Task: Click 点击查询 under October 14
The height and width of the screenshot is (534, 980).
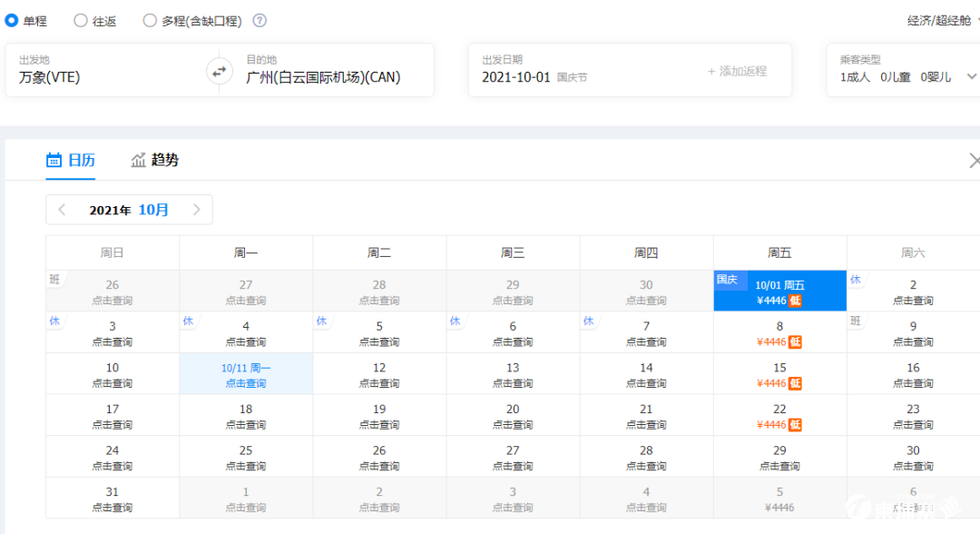Action: pyautogui.click(x=646, y=383)
